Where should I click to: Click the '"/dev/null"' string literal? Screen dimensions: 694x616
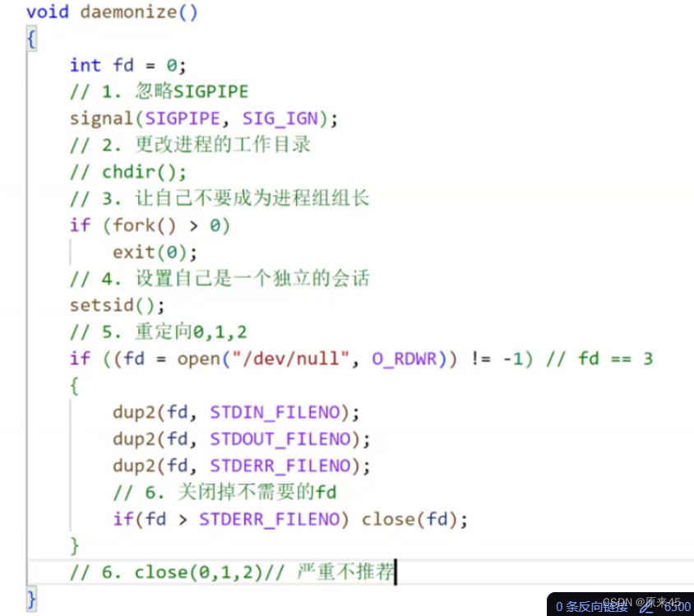[x=290, y=359]
